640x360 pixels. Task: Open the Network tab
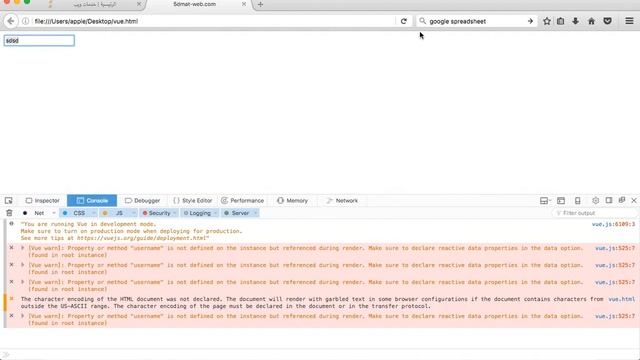point(342,200)
